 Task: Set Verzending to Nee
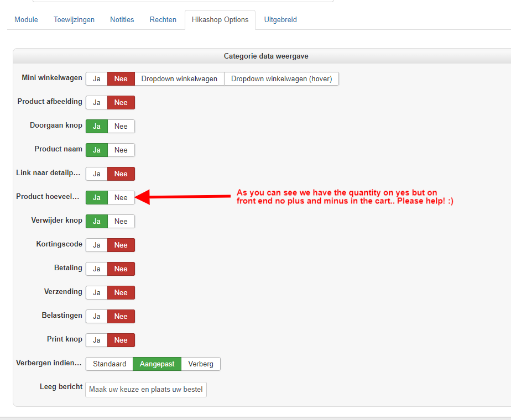[121, 293]
